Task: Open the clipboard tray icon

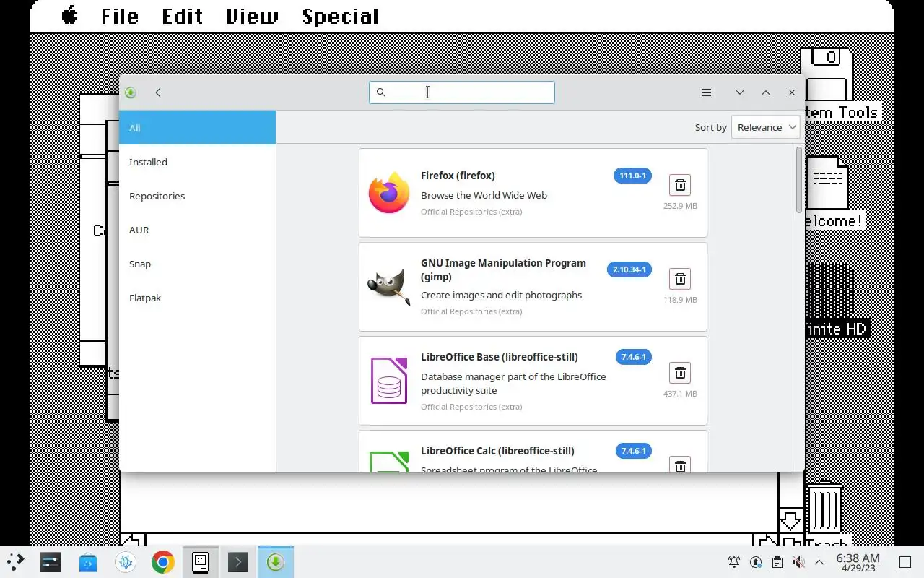Action: [777, 562]
